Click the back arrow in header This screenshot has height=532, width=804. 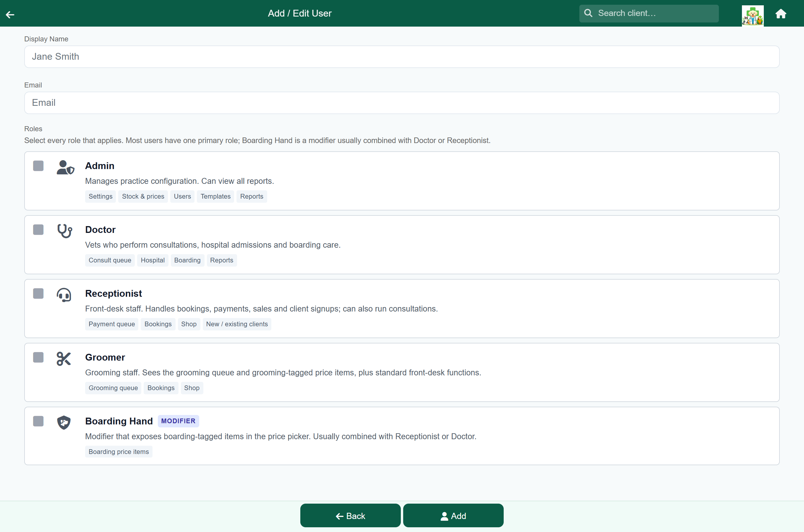click(x=10, y=14)
